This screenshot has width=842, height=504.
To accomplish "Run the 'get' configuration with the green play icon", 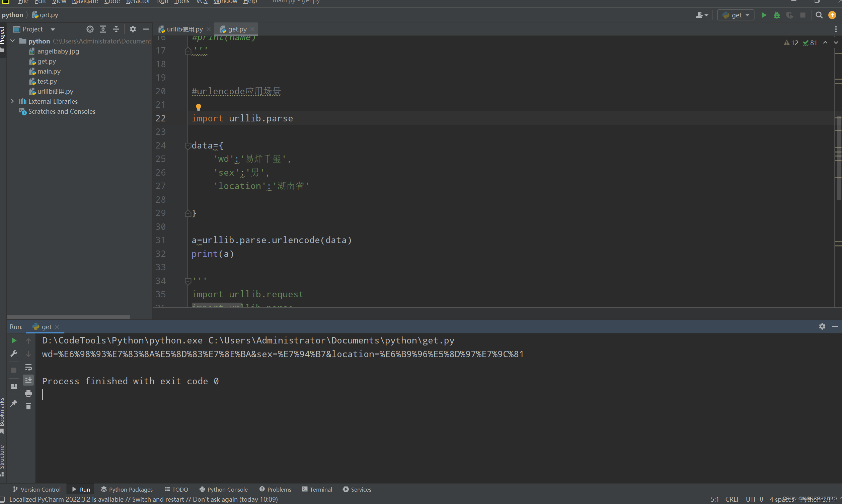I will pyautogui.click(x=763, y=15).
